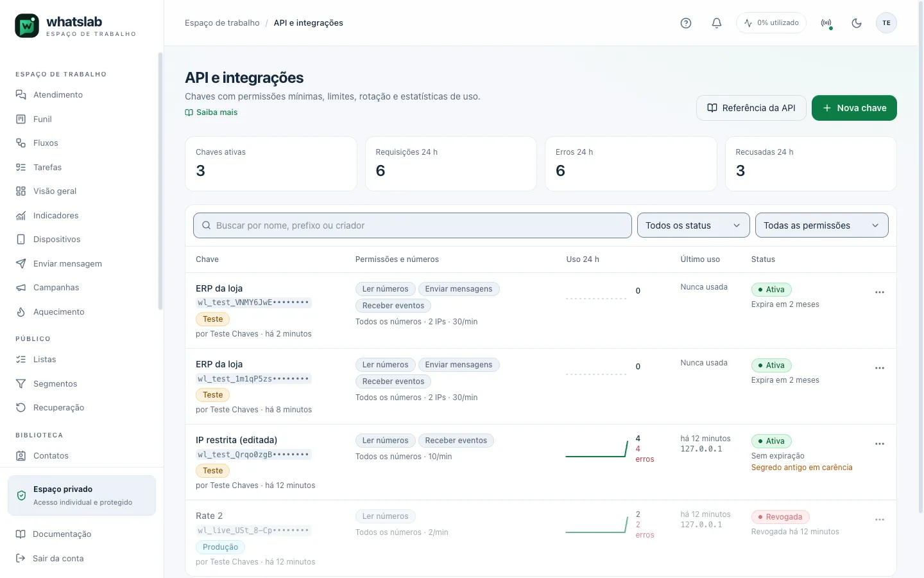Click the sidebar vertical scrollbar
The image size is (924, 578).
(160, 181)
